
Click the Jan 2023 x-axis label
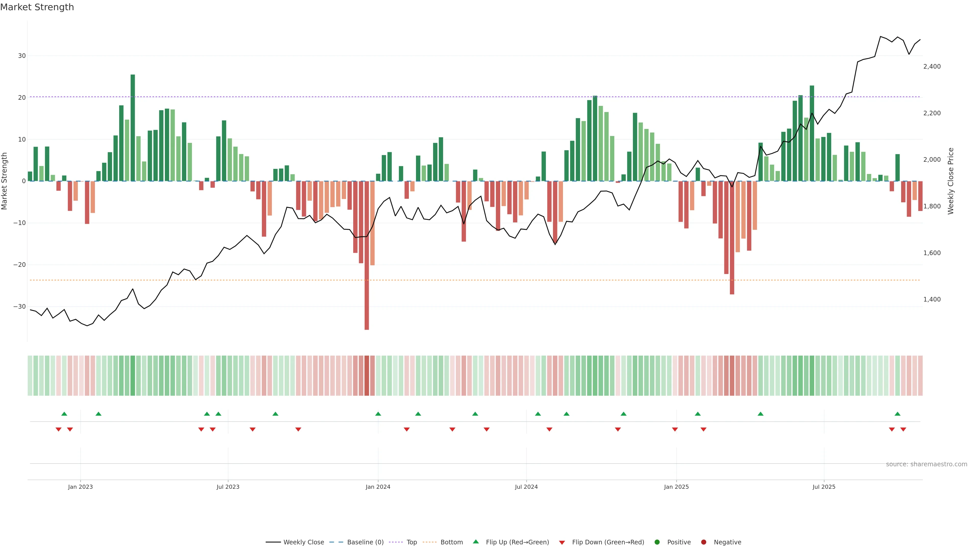pyautogui.click(x=80, y=487)
